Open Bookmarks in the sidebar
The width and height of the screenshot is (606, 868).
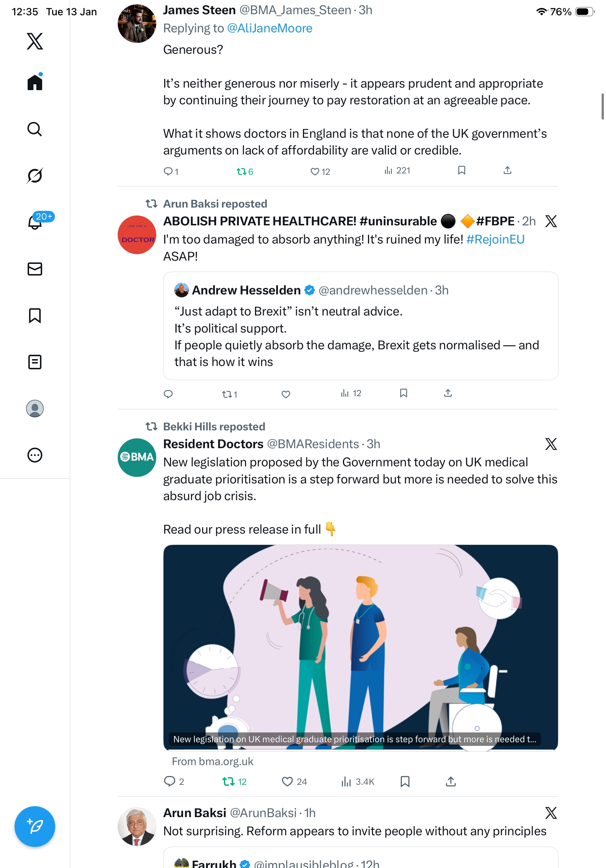click(35, 315)
